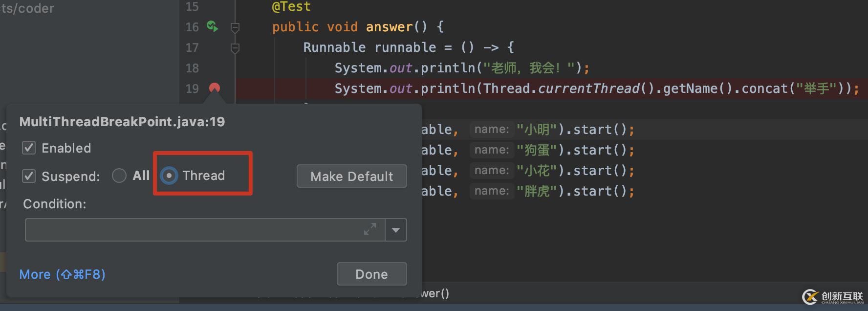
Task: Toggle the Suspend checkbox
Action: (x=29, y=176)
